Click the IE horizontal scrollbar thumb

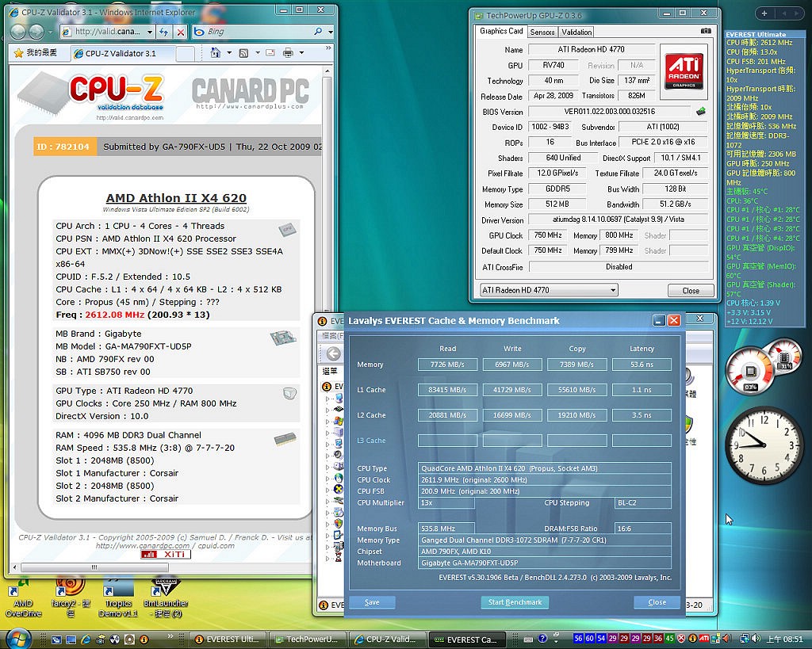coord(94,567)
